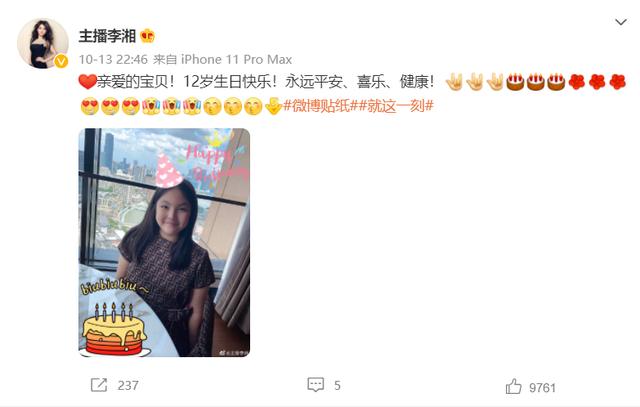Click the repost share icon
The height and width of the screenshot is (407, 640).
tap(99, 385)
